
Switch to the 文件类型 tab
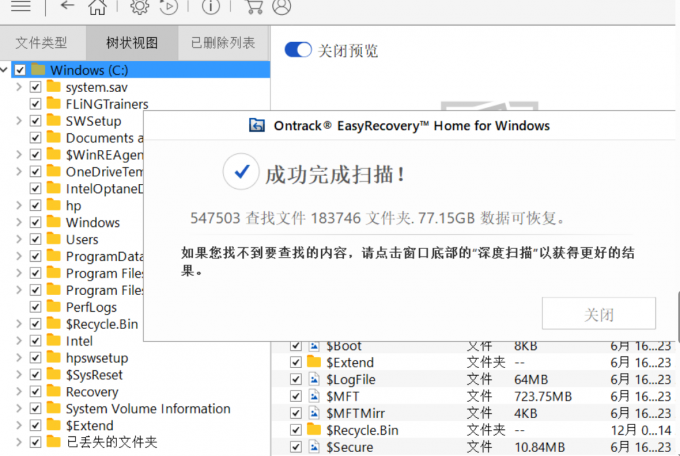pyautogui.click(x=42, y=43)
